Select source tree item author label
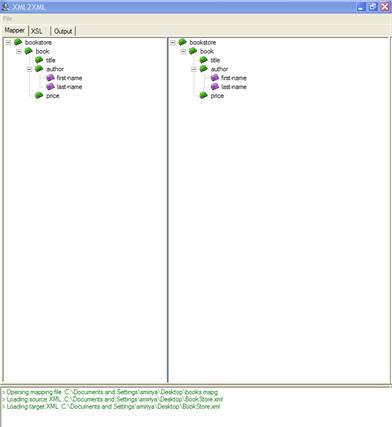The height and width of the screenshot is (427, 392). 55,69
